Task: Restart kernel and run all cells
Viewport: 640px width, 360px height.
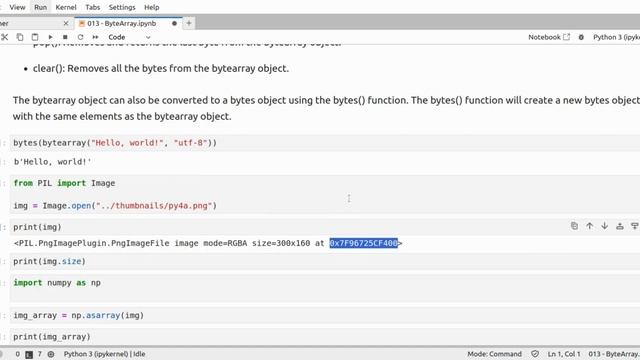Action: (x=96, y=37)
